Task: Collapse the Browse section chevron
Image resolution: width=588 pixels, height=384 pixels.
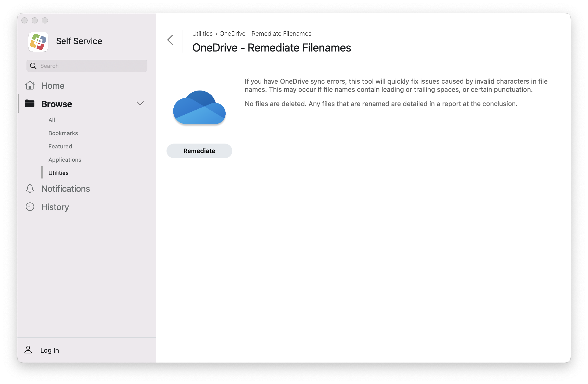Action: (x=140, y=103)
